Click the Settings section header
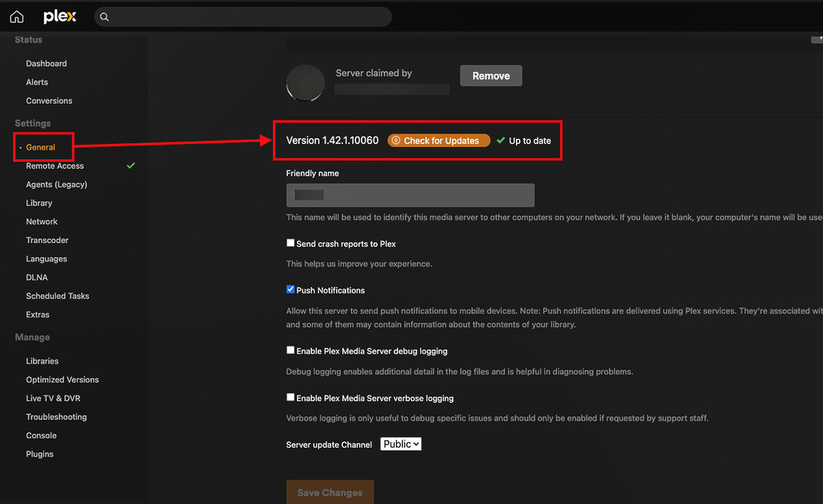The width and height of the screenshot is (823, 504). [x=32, y=123]
